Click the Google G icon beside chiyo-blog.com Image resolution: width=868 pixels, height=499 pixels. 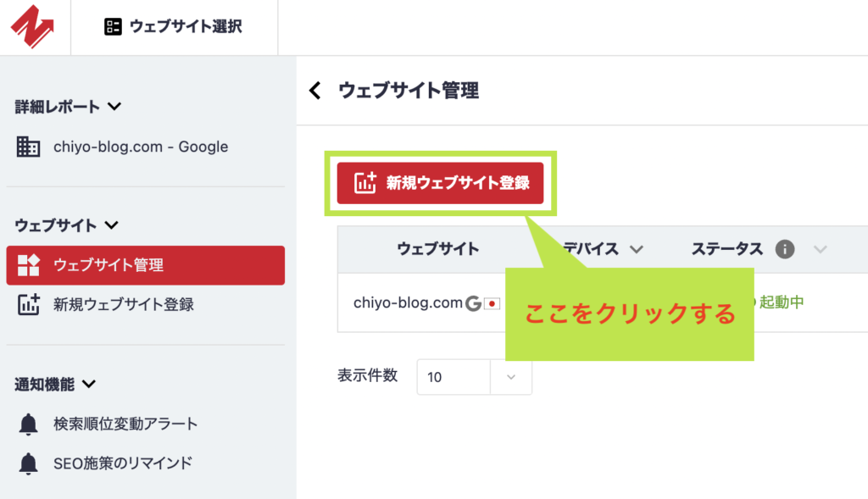coord(473,302)
